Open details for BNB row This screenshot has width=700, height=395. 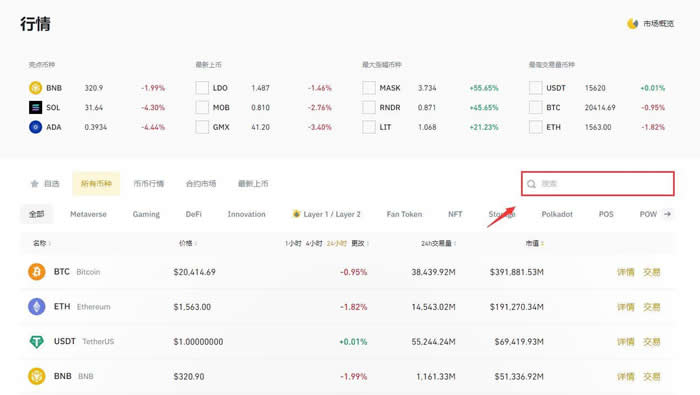(625, 376)
